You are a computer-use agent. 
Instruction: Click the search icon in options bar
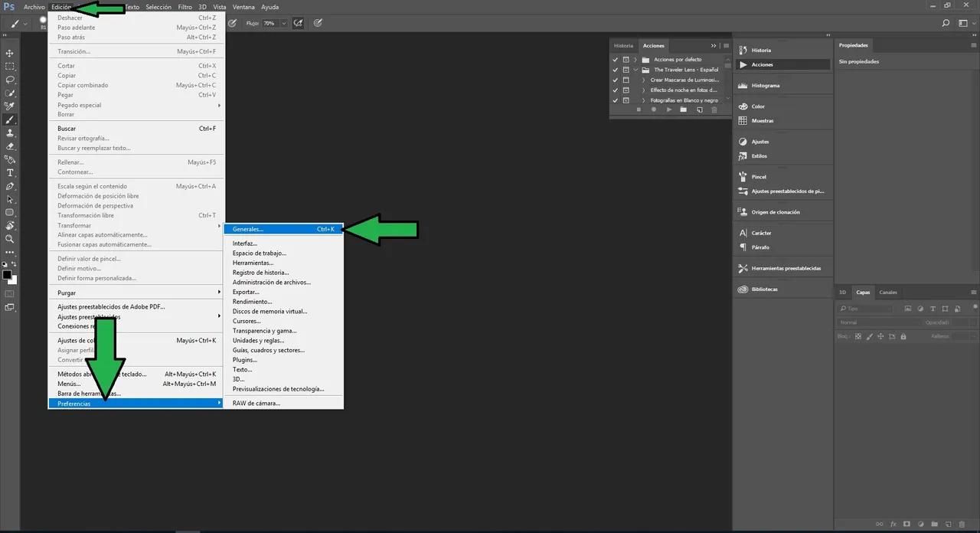click(x=946, y=23)
